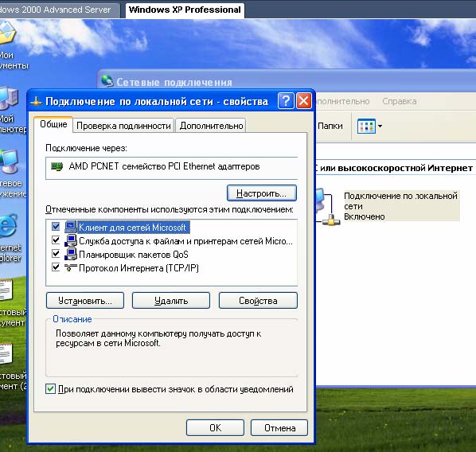Cancel the dialog with Отмена
This screenshot has height=452, width=476.
(279, 428)
